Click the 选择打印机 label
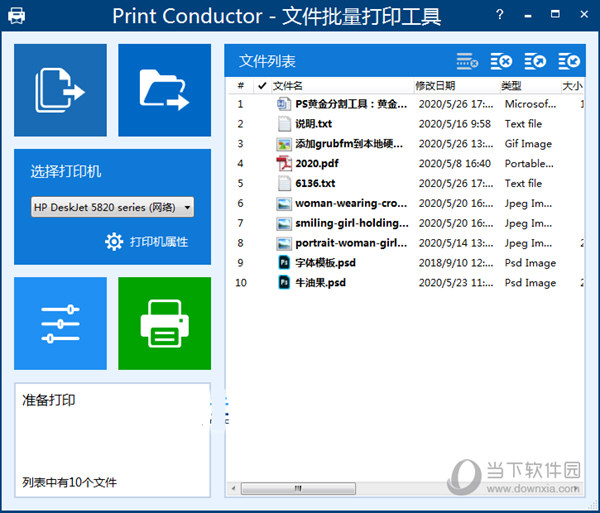The width and height of the screenshot is (600, 513). [66, 171]
